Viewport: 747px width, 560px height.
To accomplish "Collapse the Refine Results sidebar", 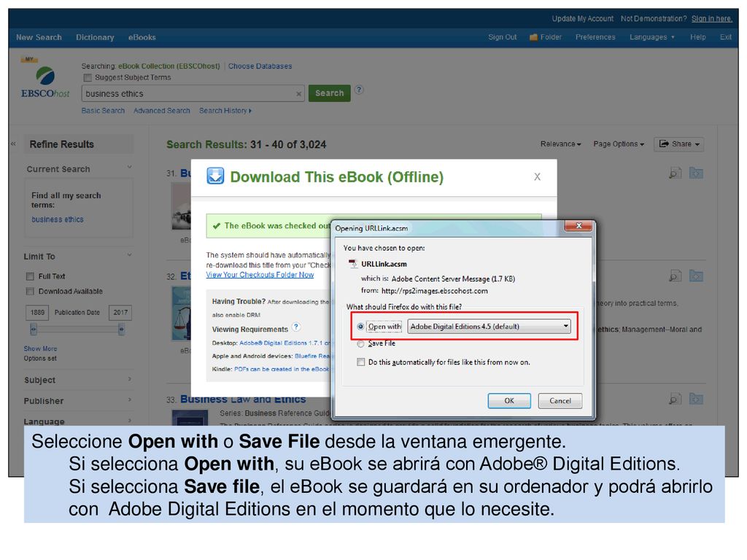I will (13, 144).
